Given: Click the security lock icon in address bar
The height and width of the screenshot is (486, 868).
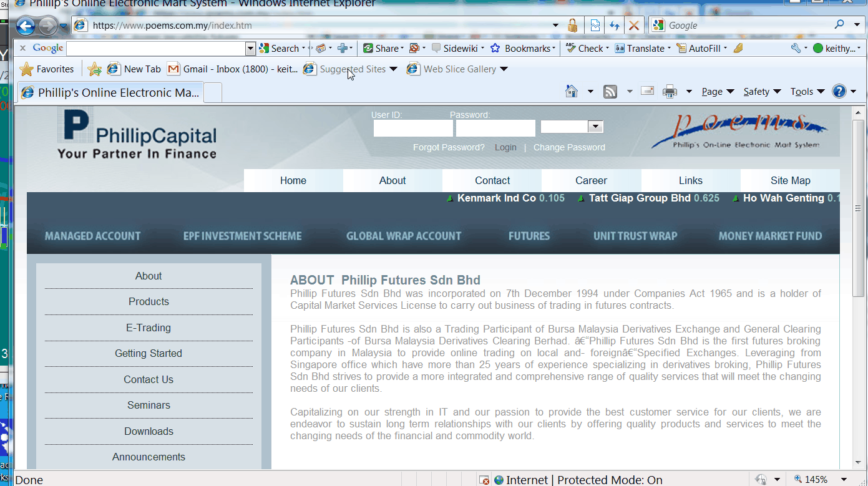Looking at the screenshot, I should [572, 26].
